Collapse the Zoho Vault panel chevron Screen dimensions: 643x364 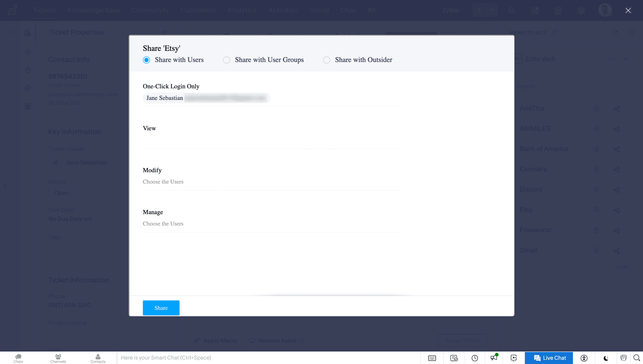(626, 59)
